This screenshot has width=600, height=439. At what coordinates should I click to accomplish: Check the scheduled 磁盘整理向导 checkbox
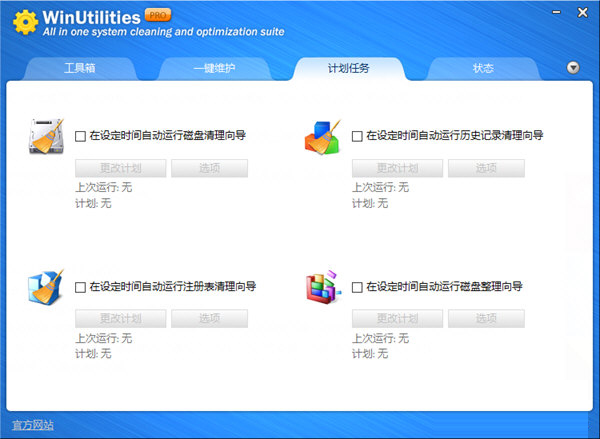(x=358, y=287)
